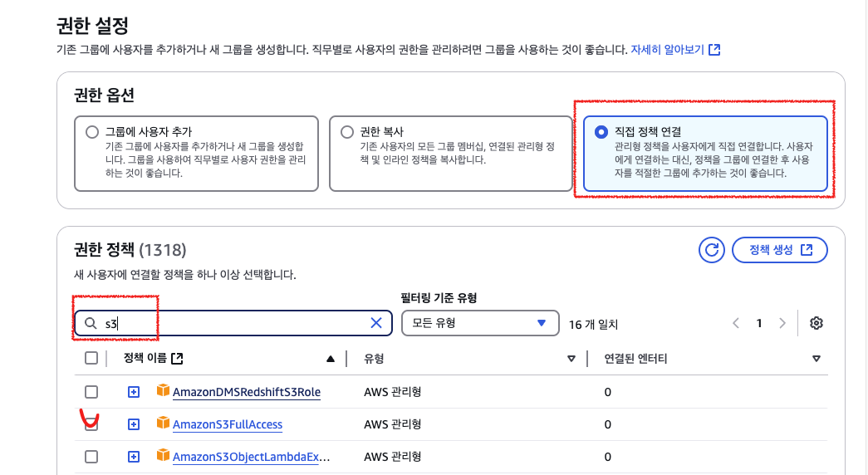Click the 권한 정책 (1318) heading
This screenshot has width=868, height=475.
130,250
